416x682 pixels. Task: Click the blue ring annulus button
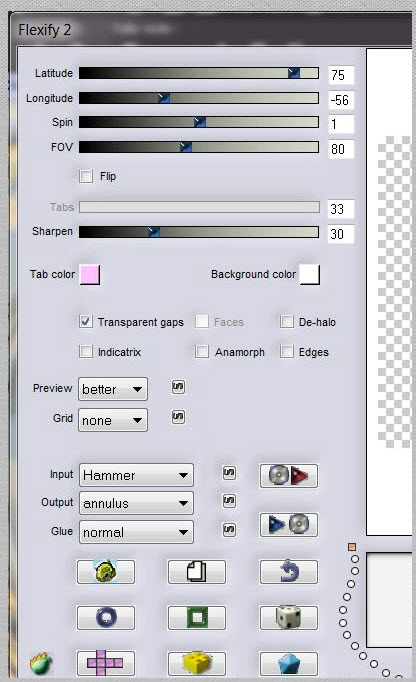[106, 617]
